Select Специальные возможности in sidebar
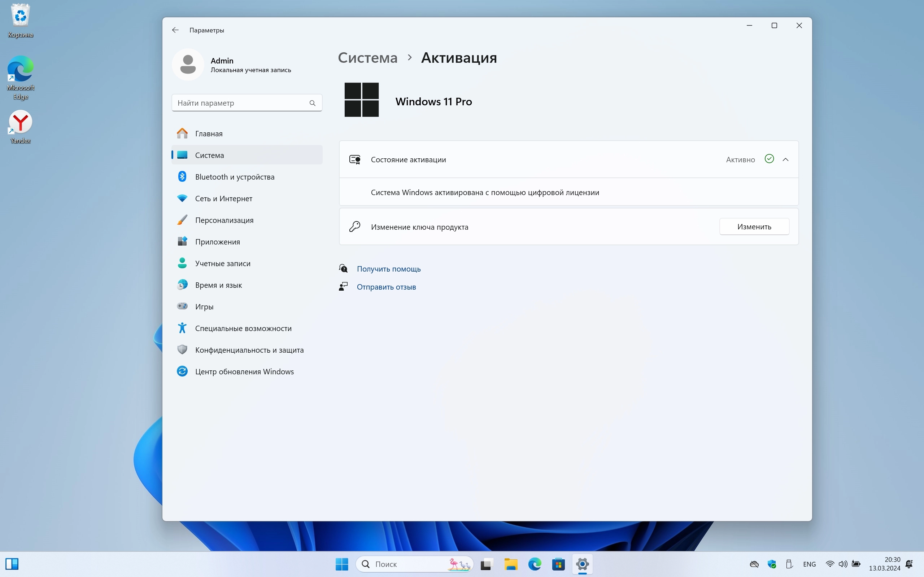 point(243,328)
